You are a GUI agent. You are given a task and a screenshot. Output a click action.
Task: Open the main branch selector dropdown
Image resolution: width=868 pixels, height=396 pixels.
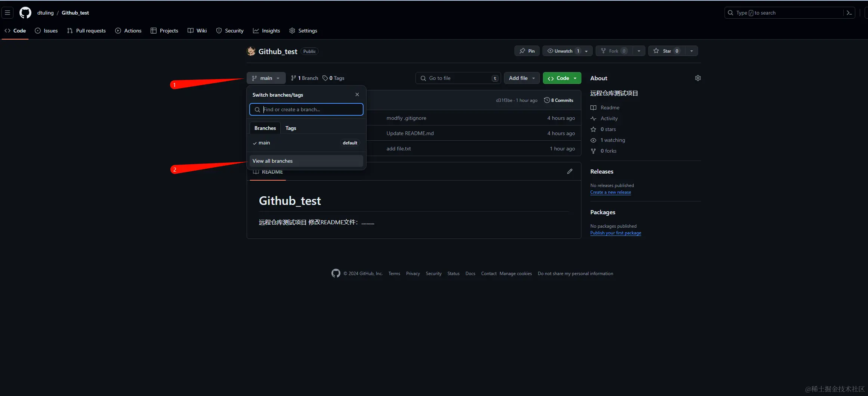click(x=266, y=78)
